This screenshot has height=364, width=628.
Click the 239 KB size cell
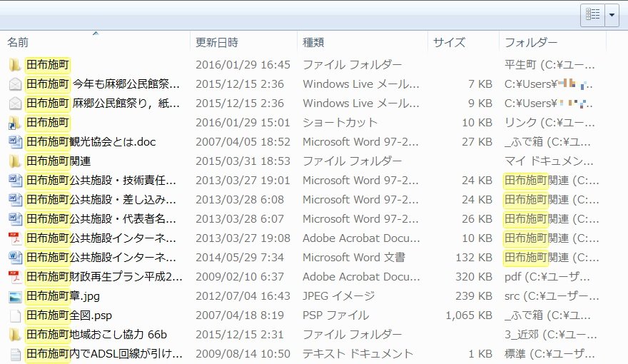tap(474, 296)
